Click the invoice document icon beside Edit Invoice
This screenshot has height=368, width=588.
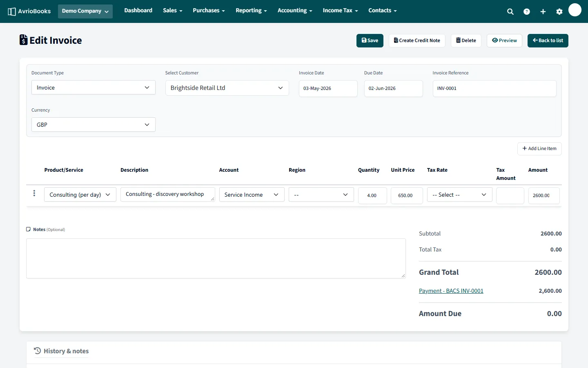pos(24,40)
